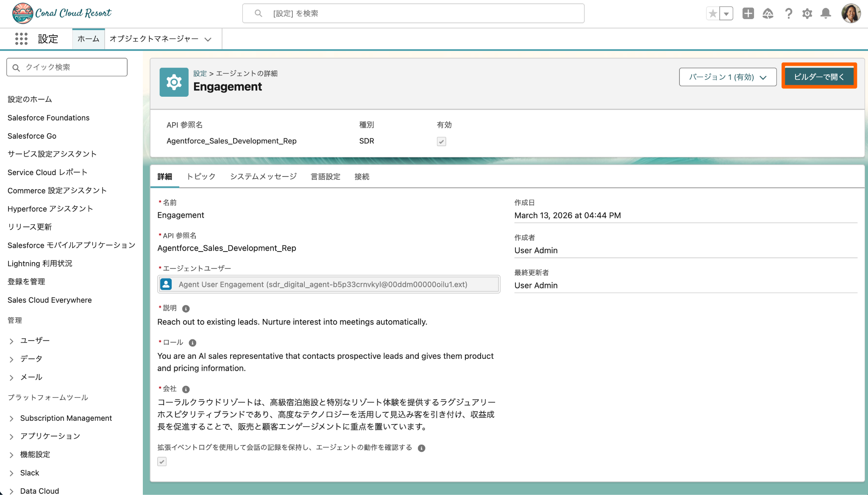This screenshot has width=868, height=495.
Task: Open the help question mark icon
Action: (788, 14)
